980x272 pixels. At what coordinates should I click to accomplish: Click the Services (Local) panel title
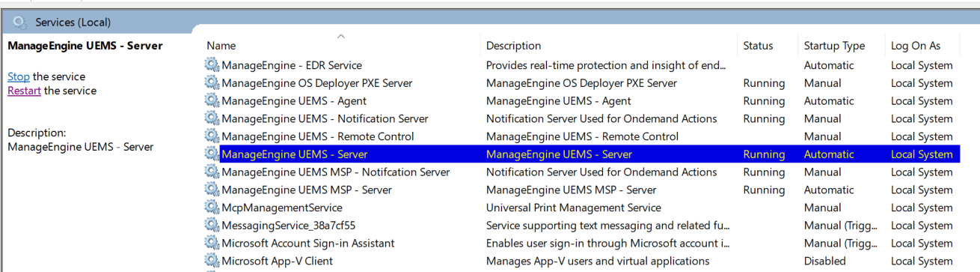click(73, 22)
